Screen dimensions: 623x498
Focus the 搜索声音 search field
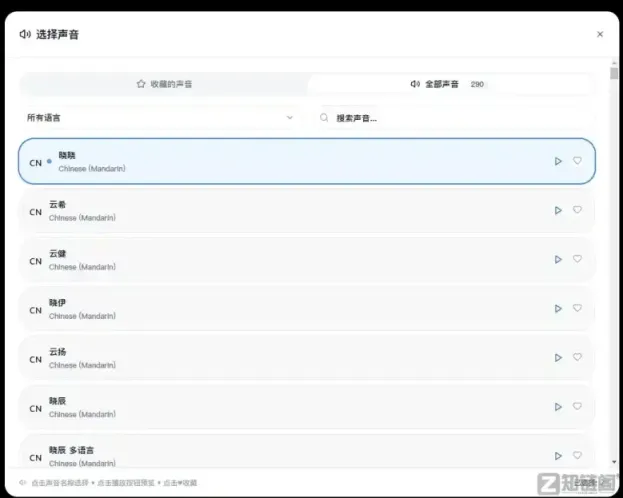[x=455, y=118]
